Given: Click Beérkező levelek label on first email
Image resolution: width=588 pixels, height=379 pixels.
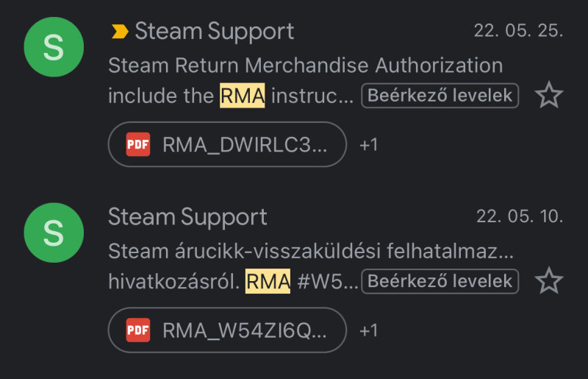Looking at the screenshot, I should pos(440,96).
